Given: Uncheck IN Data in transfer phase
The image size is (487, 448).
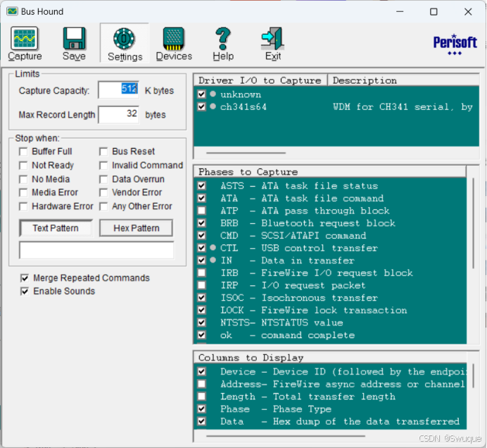Looking at the screenshot, I should pyautogui.click(x=201, y=260).
